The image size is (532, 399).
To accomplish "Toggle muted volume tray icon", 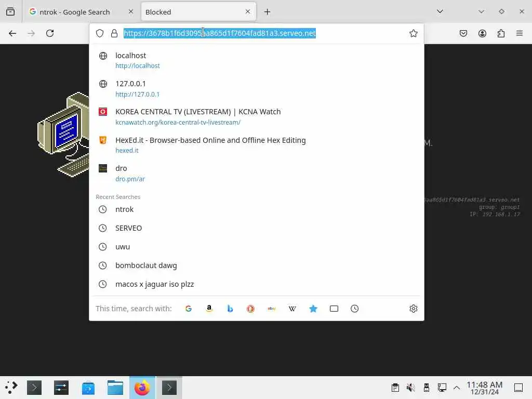I will coord(411,388).
